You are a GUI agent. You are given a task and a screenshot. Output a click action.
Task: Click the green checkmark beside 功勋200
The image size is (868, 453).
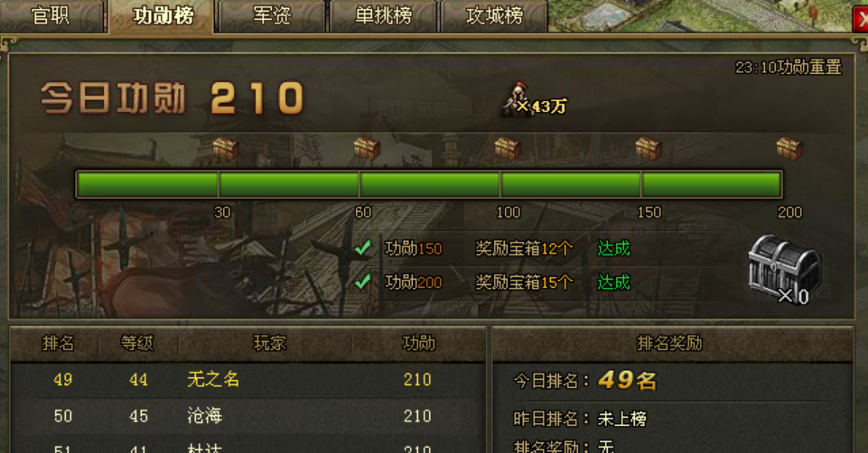point(362,282)
